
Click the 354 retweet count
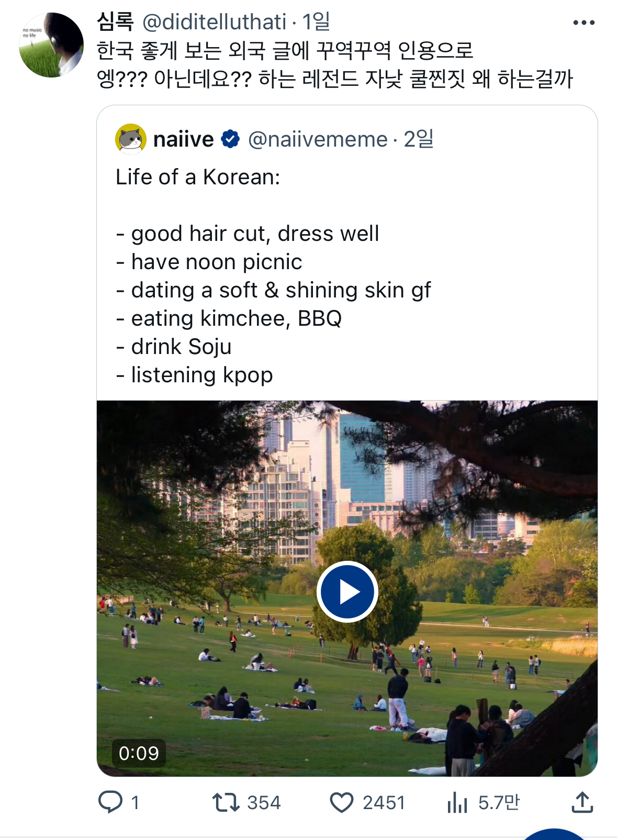pyautogui.click(x=264, y=802)
